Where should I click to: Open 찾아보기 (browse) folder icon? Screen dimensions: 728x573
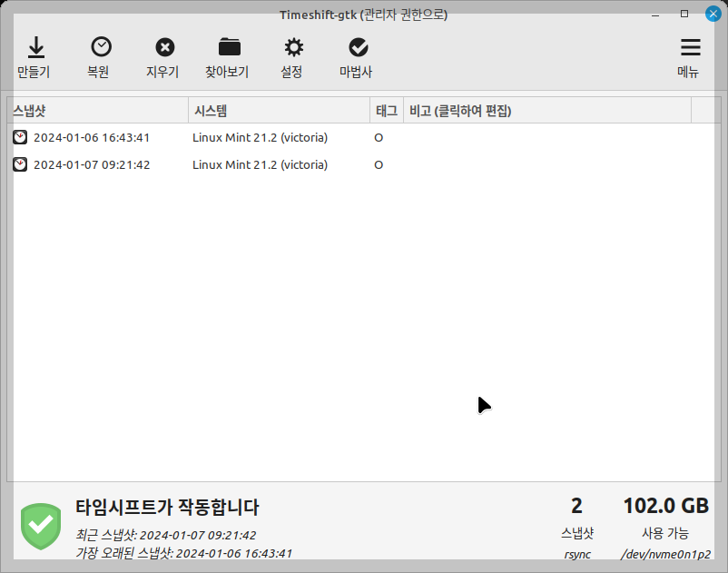click(230, 47)
